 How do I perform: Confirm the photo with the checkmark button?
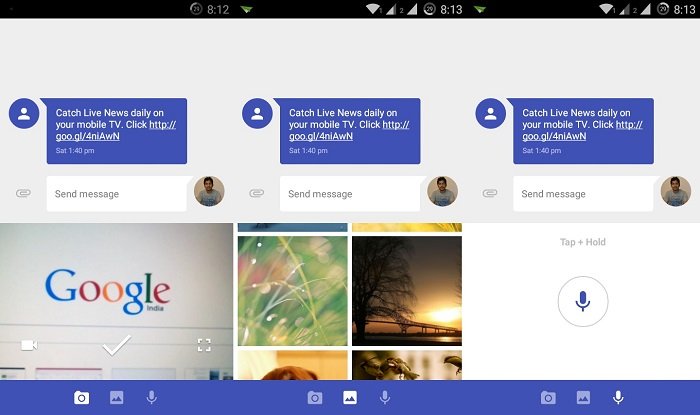click(117, 344)
